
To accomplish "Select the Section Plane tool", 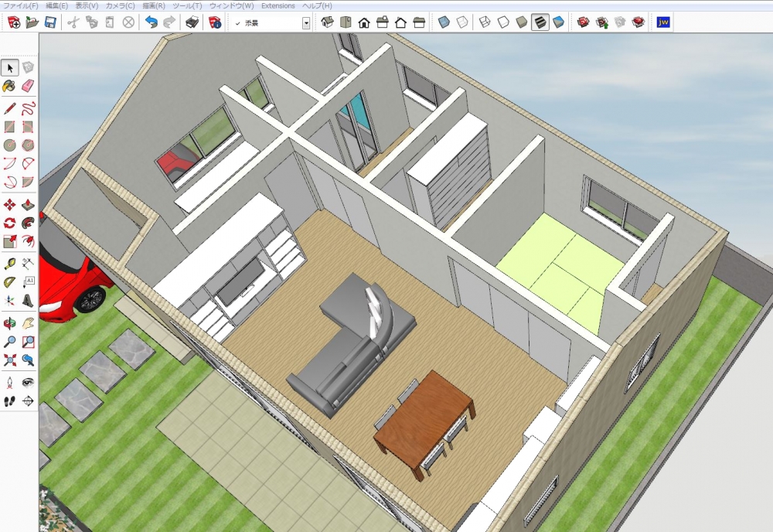I will tap(28, 401).
